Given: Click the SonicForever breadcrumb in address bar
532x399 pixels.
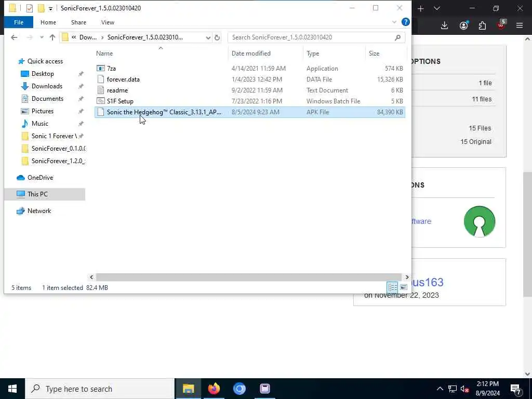Looking at the screenshot, I should click(145, 37).
